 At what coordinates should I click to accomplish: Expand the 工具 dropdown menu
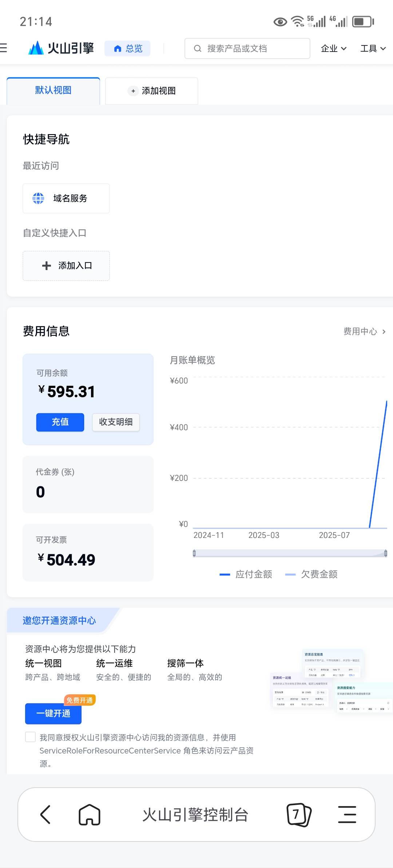[373, 48]
